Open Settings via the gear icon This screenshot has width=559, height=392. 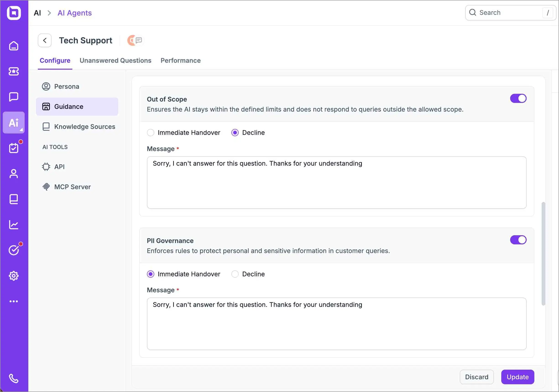pos(13,276)
